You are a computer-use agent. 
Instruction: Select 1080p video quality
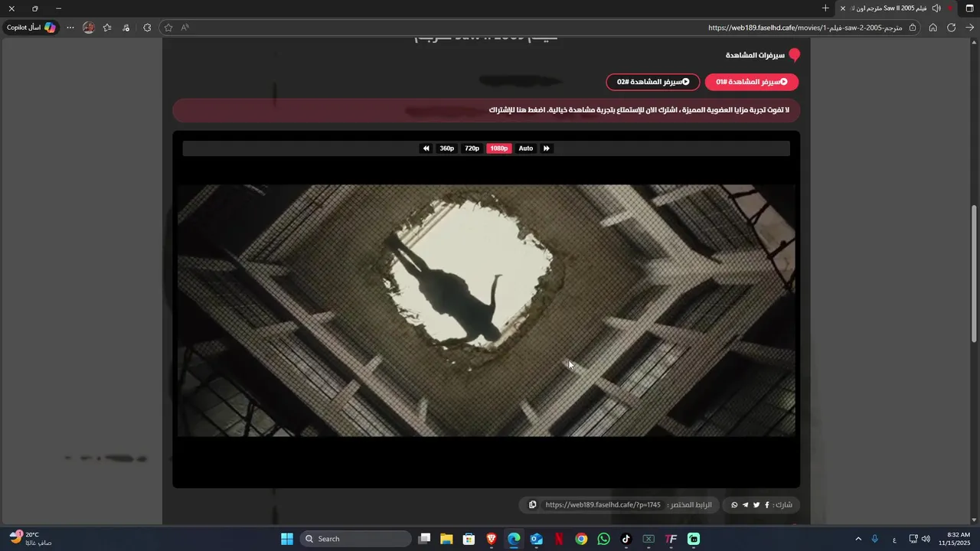click(499, 148)
